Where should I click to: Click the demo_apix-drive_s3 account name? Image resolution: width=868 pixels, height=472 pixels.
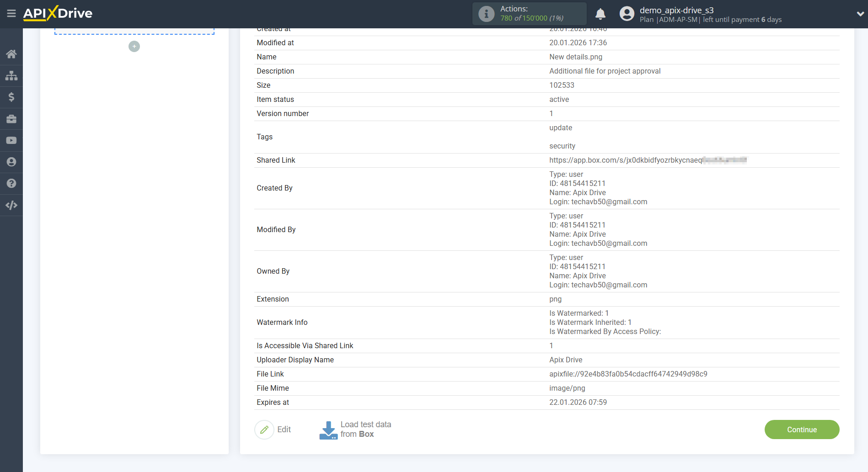[x=676, y=10]
